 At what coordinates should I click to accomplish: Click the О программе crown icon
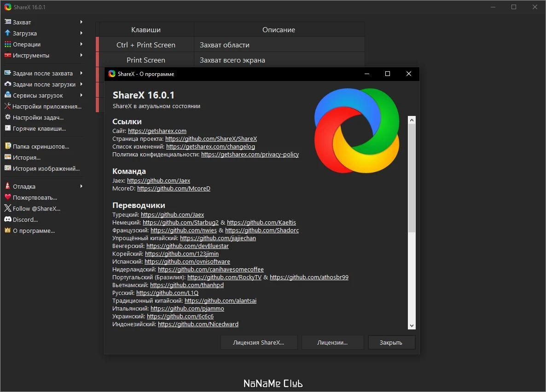click(8, 230)
